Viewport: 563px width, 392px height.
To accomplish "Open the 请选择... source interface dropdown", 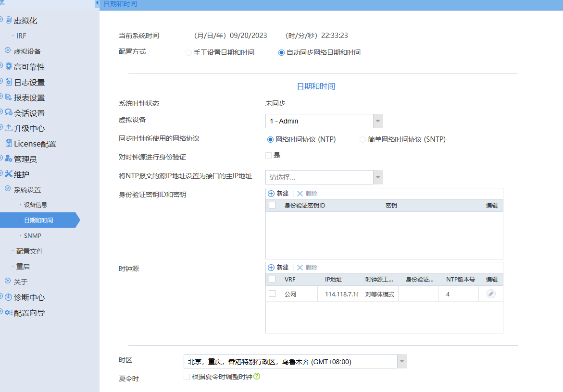I will pyautogui.click(x=378, y=177).
